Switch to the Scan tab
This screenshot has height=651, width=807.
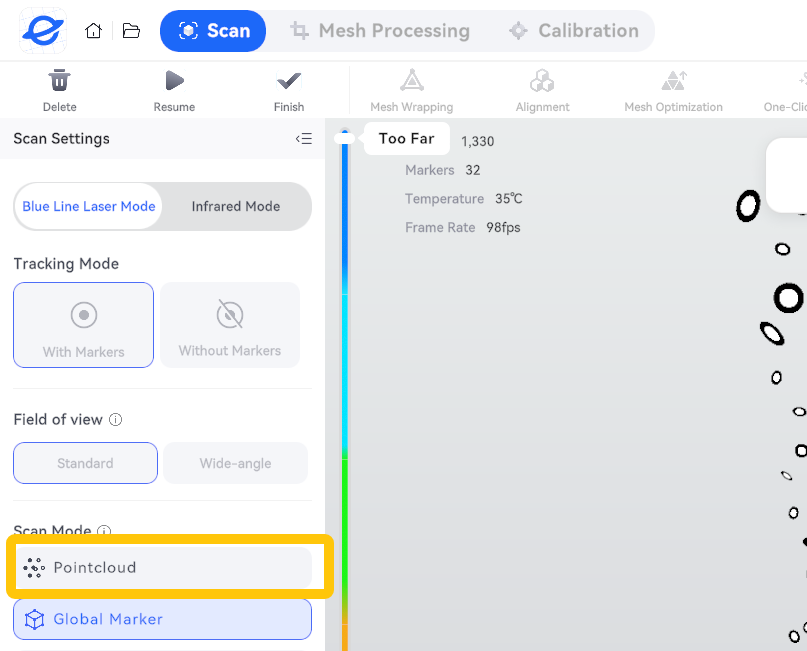pos(213,31)
